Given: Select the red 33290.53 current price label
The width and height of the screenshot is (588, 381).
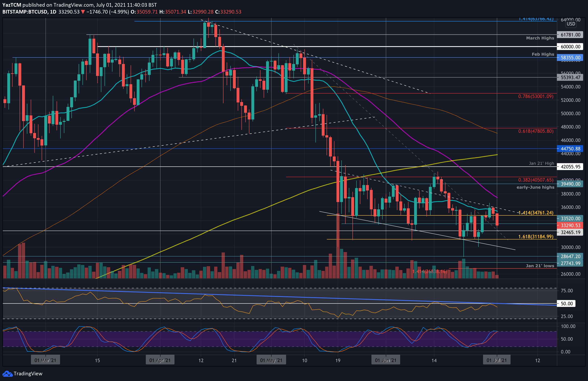Looking at the screenshot, I should [x=570, y=225].
